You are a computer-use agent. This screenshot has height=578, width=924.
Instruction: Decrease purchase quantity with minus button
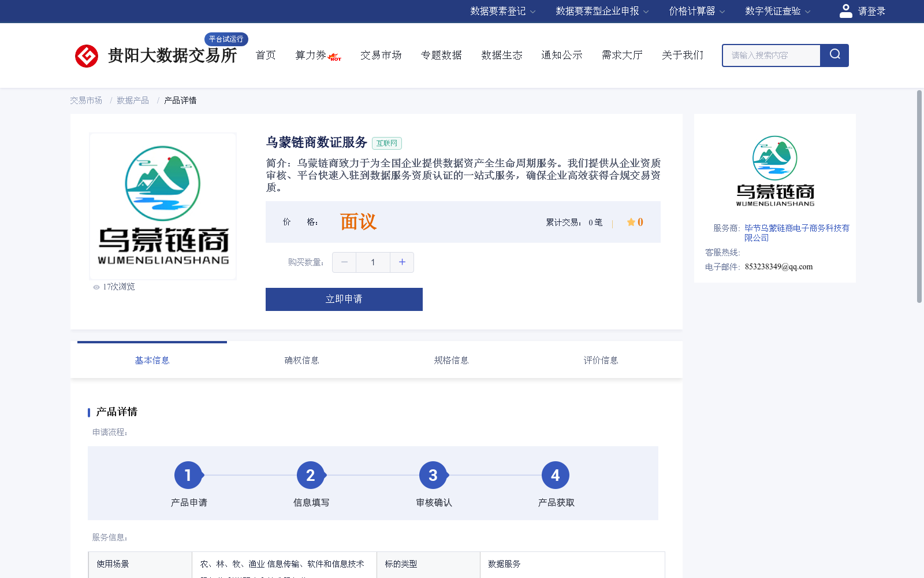344,262
